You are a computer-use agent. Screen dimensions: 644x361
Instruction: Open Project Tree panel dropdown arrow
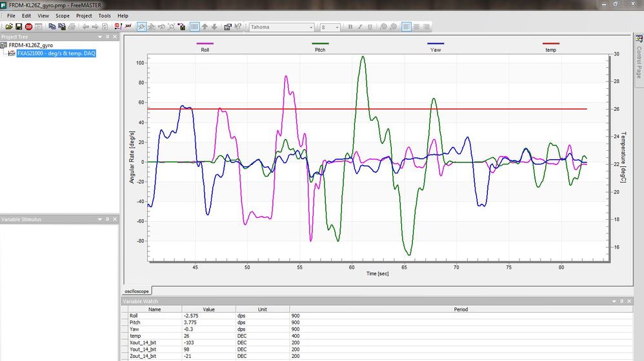[x=100, y=37]
